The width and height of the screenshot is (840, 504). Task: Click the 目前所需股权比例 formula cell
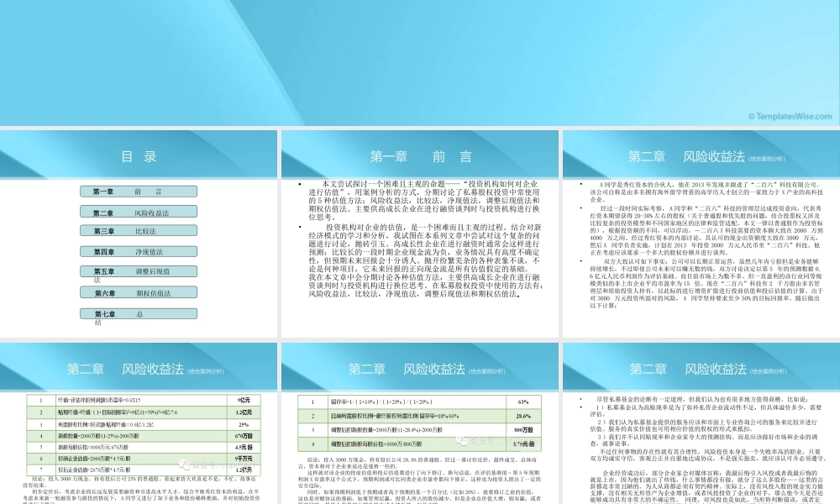pyautogui.click(x=417, y=416)
